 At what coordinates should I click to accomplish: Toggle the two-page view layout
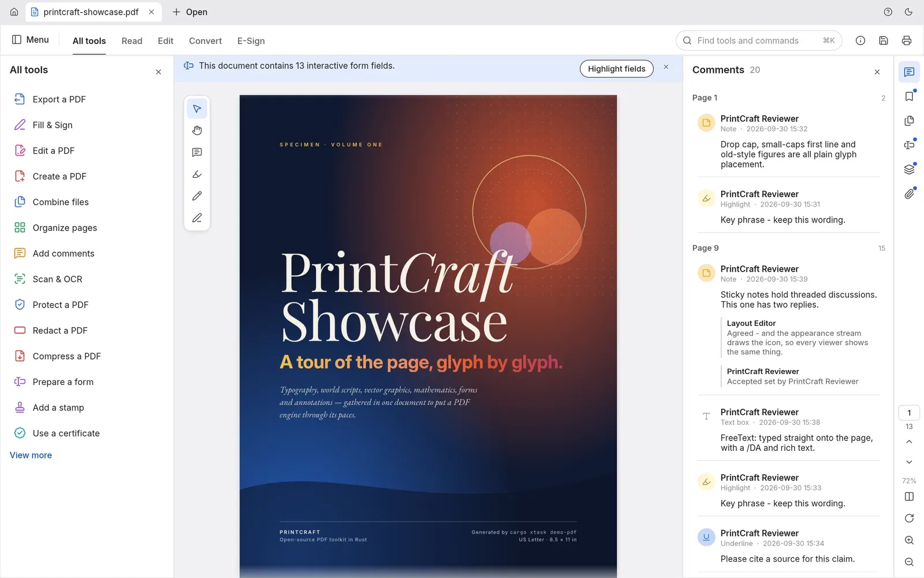pyautogui.click(x=909, y=497)
